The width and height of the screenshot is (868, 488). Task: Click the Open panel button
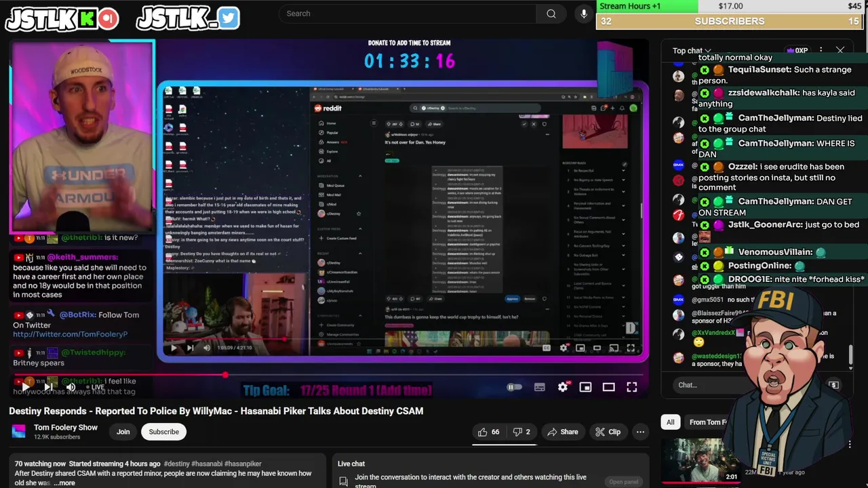point(623,482)
